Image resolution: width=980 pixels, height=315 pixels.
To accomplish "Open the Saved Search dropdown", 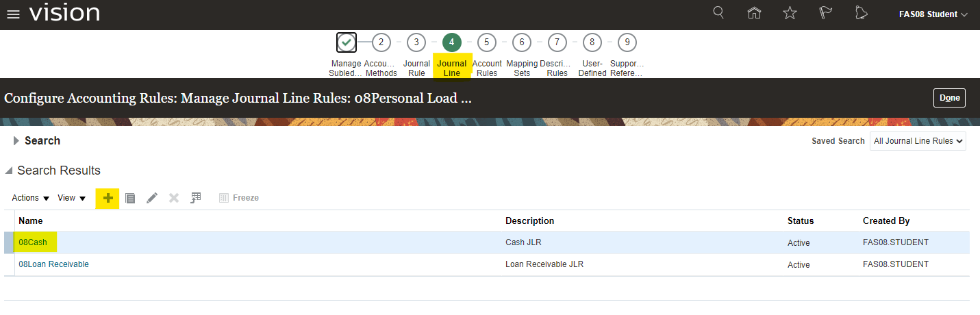I will pyautogui.click(x=918, y=141).
